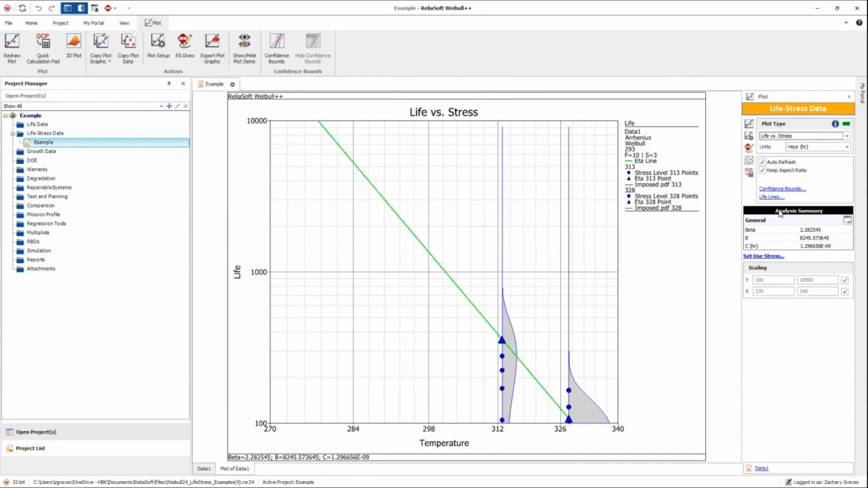The height and width of the screenshot is (488, 868).
Task: Click the Y minimum scaling field
Action: (x=773, y=280)
